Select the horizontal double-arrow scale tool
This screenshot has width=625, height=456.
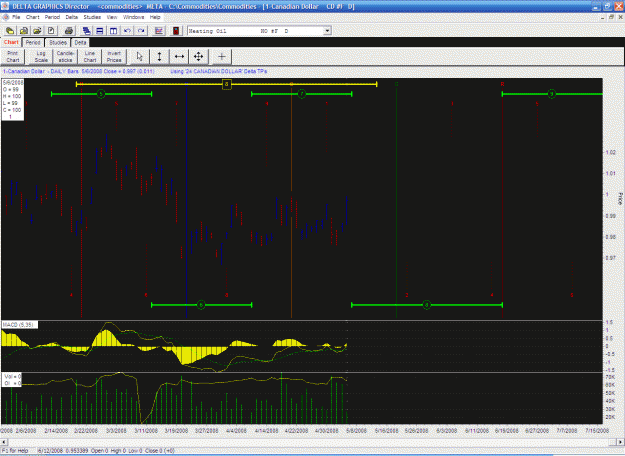pos(179,57)
